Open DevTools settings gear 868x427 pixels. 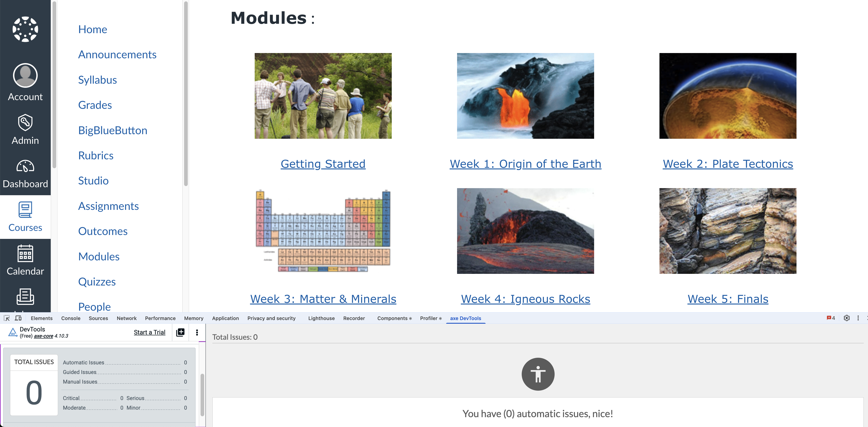847,318
